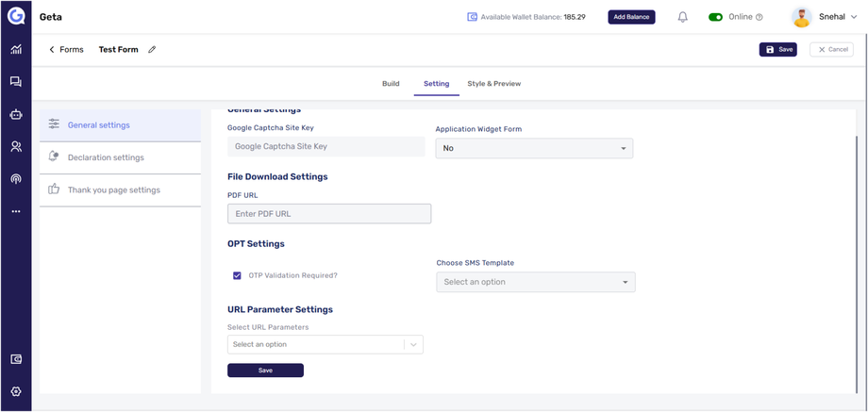The image size is (868, 412).
Task: Open the wallet icon in the sidebar
Action: click(15, 359)
